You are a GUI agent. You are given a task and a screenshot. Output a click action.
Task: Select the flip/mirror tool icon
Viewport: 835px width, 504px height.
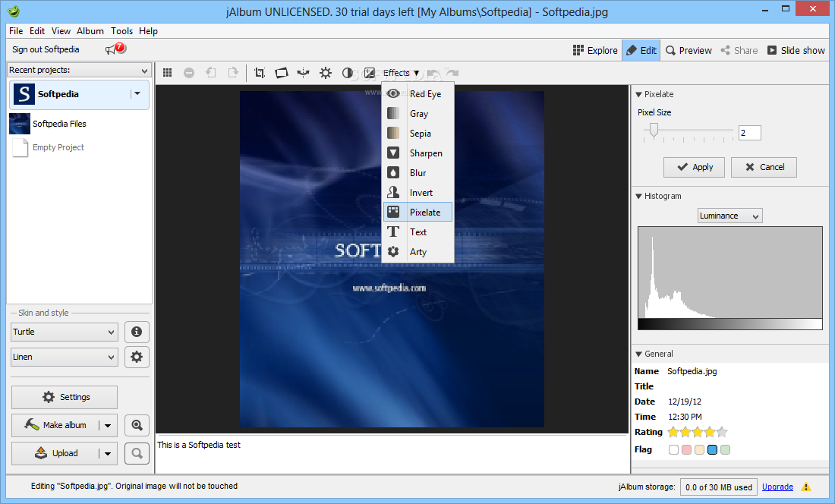[303, 73]
